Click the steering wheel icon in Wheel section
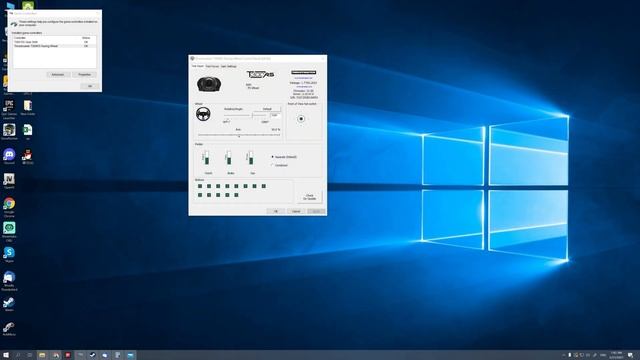Image resolution: width=640 pixels, height=360 pixels. [x=203, y=114]
